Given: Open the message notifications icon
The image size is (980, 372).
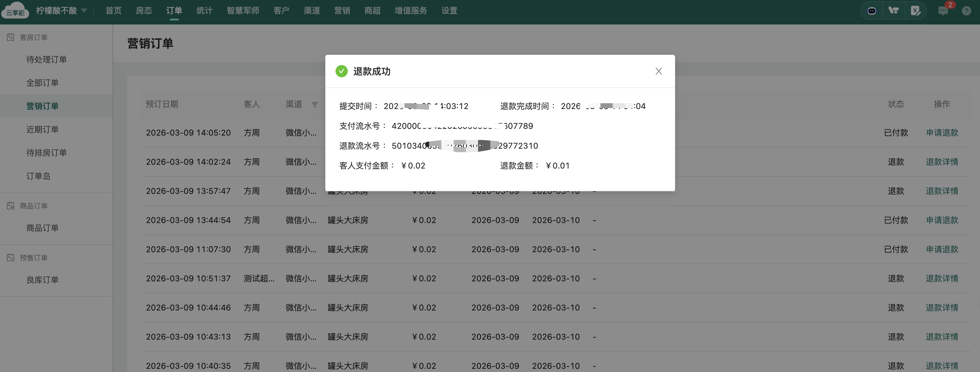Looking at the screenshot, I should [943, 11].
